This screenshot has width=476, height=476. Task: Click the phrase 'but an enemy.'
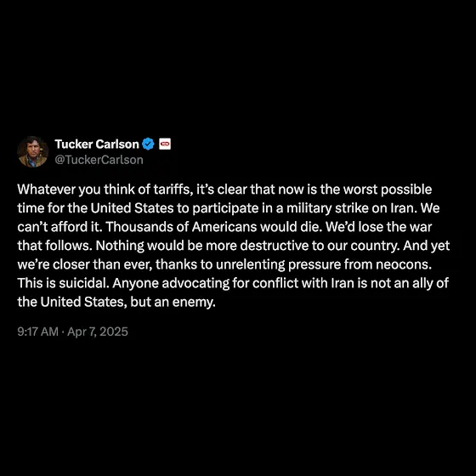173,302
